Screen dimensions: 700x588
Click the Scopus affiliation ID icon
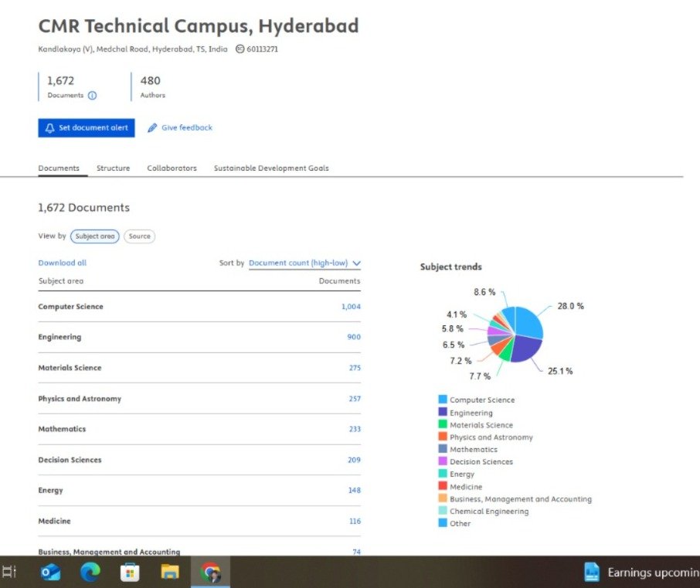240,49
